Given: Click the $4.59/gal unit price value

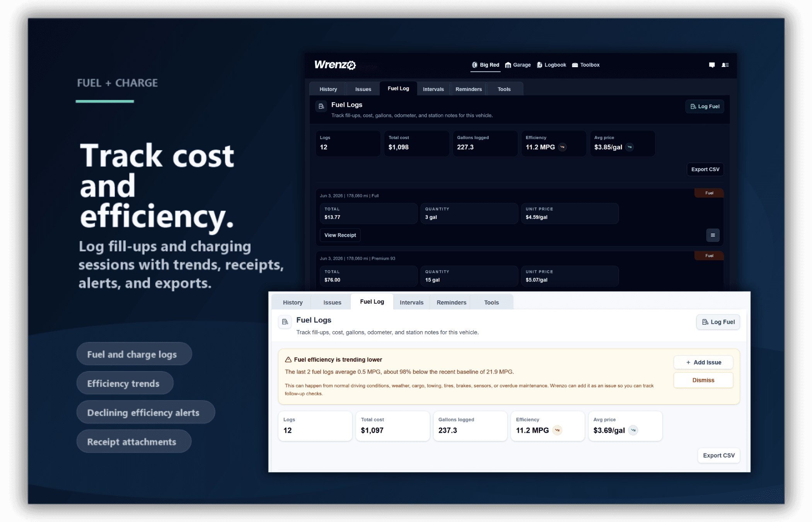Looking at the screenshot, I should tap(536, 217).
